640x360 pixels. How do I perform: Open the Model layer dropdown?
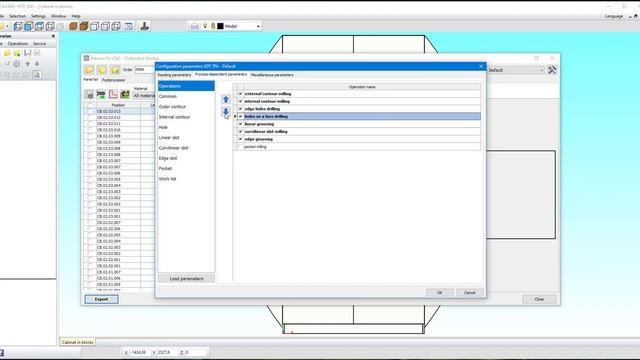[x=258, y=26]
